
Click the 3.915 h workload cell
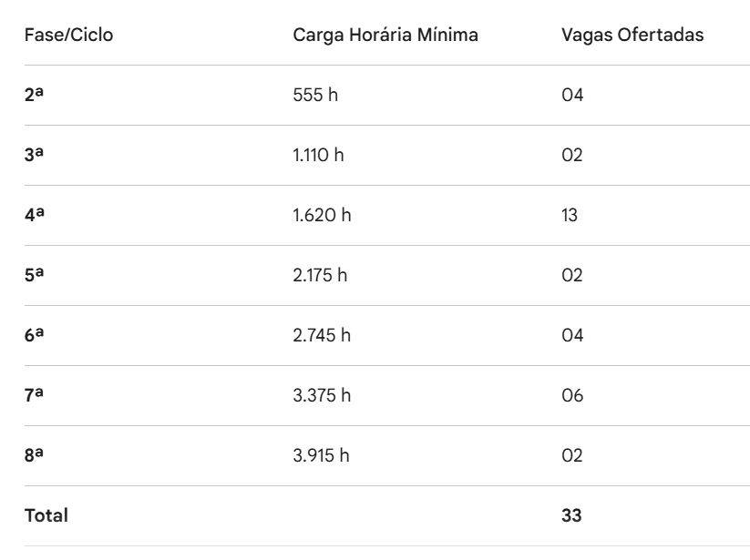(x=321, y=455)
